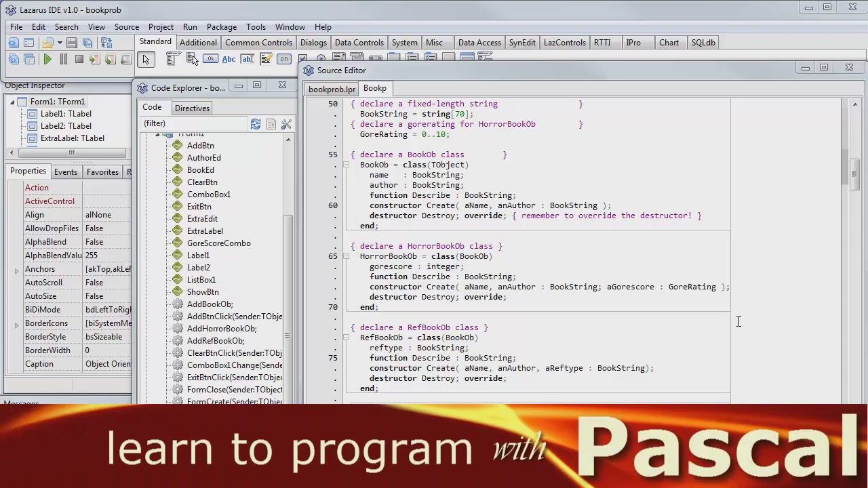
Task: Click the Step Into debug icon
Action: tap(94, 60)
